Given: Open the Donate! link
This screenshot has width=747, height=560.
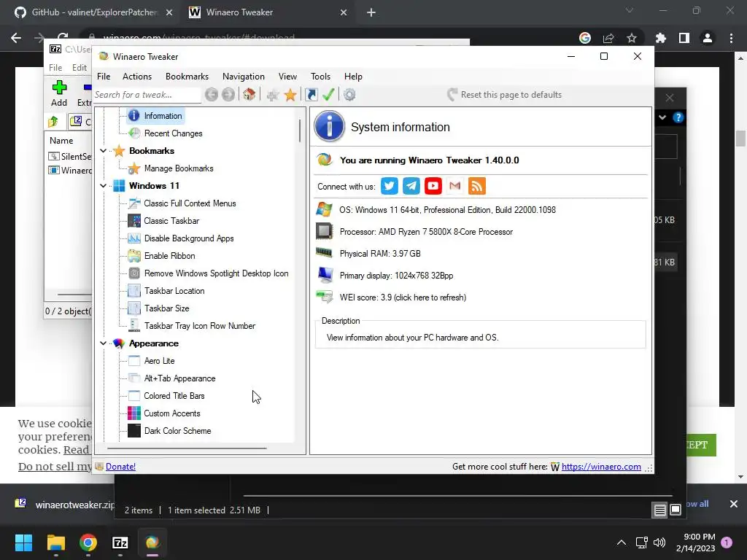Looking at the screenshot, I should point(120,467).
